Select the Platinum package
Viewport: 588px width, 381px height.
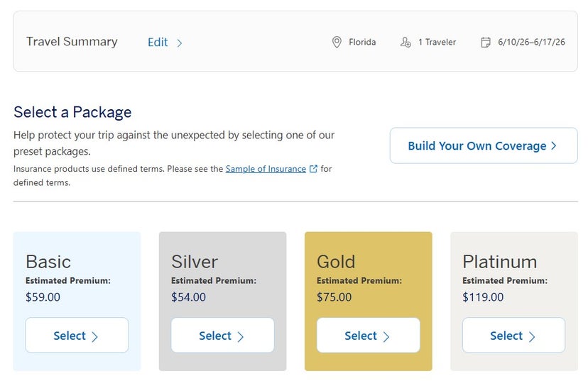click(x=513, y=336)
